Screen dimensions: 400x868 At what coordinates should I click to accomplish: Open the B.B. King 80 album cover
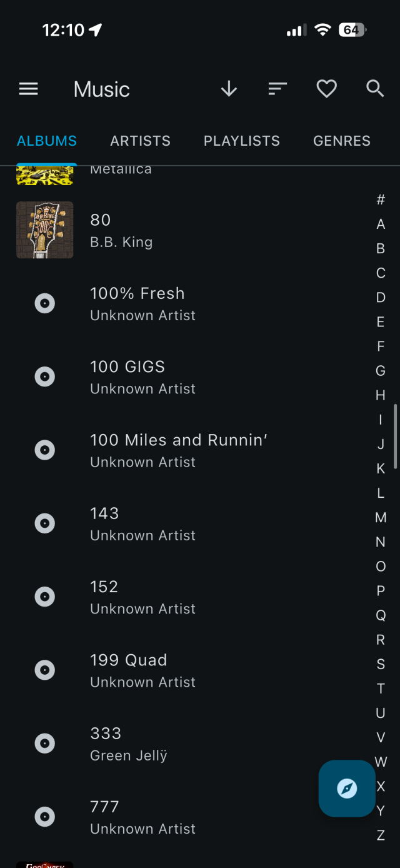[45, 230]
